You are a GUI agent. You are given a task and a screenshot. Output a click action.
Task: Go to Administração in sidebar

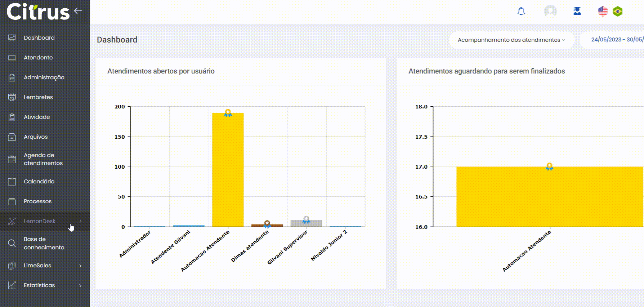pyautogui.click(x=44, y=77)
